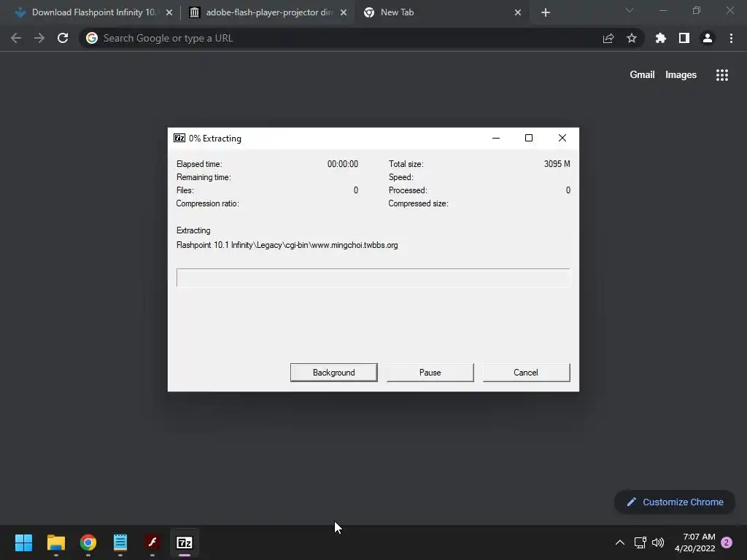
Task: Click Chrome icon in taskbar
Action: click(x=88, y=542)
